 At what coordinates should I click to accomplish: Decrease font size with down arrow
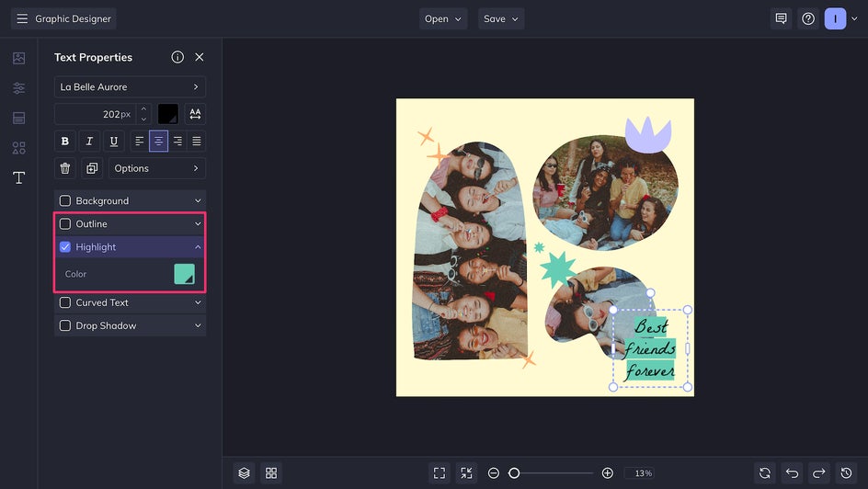coord(144,119)
